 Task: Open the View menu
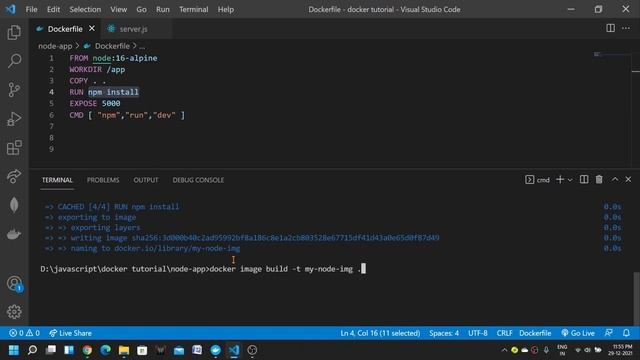click(118, 9)
